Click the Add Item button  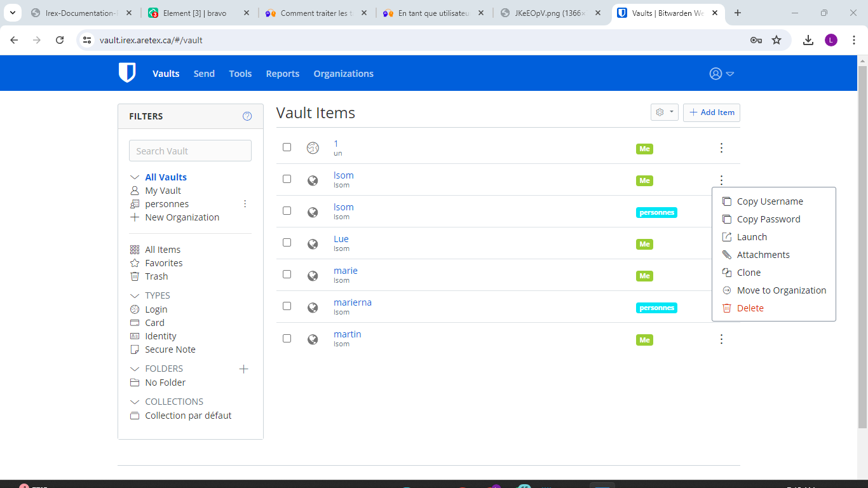coord(712,112)
